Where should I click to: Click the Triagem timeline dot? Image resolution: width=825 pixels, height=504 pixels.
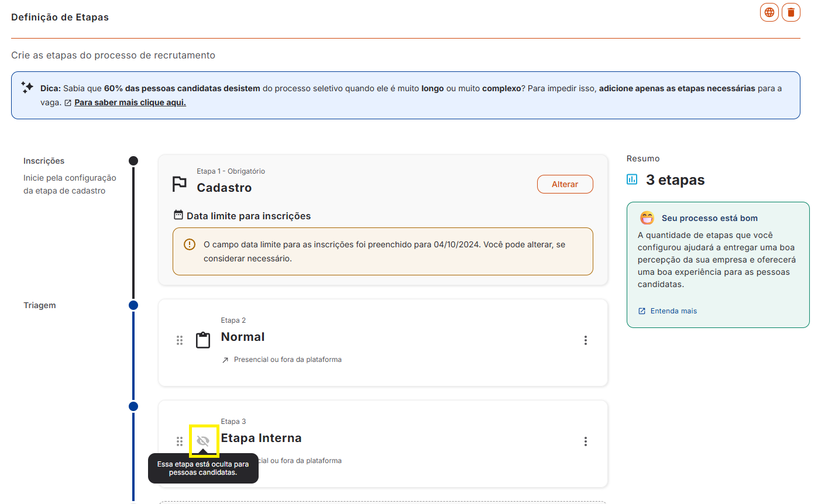coord(133,305)
